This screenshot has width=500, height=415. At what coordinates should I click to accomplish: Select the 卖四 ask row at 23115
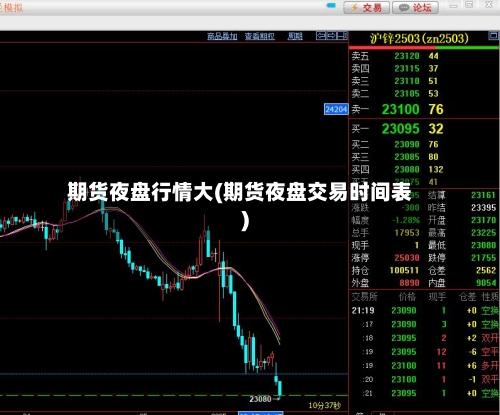423,69
